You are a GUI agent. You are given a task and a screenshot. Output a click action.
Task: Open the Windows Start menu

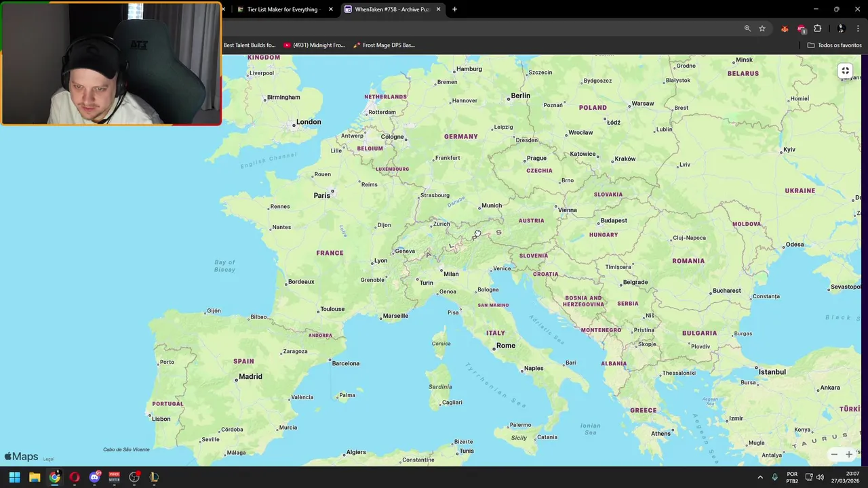(x=14, y=477)
